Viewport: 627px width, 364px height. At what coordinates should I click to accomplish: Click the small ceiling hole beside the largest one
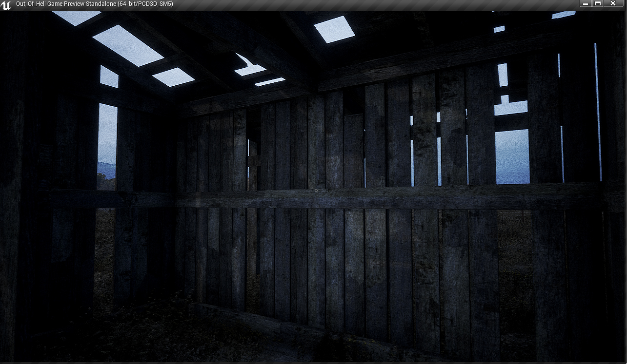point(173,77)
